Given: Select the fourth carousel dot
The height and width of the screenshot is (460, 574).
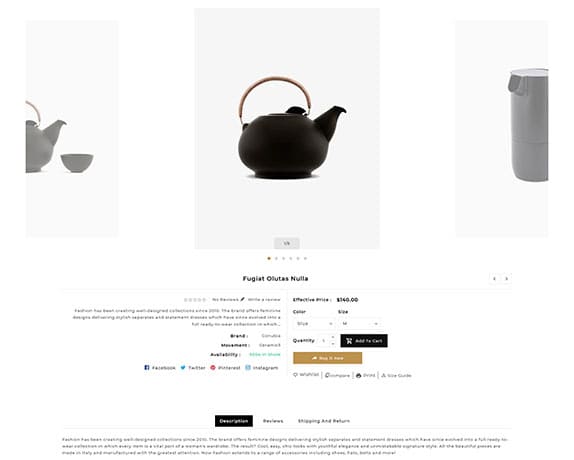Looking at the screenshot, I should [291, 258].
